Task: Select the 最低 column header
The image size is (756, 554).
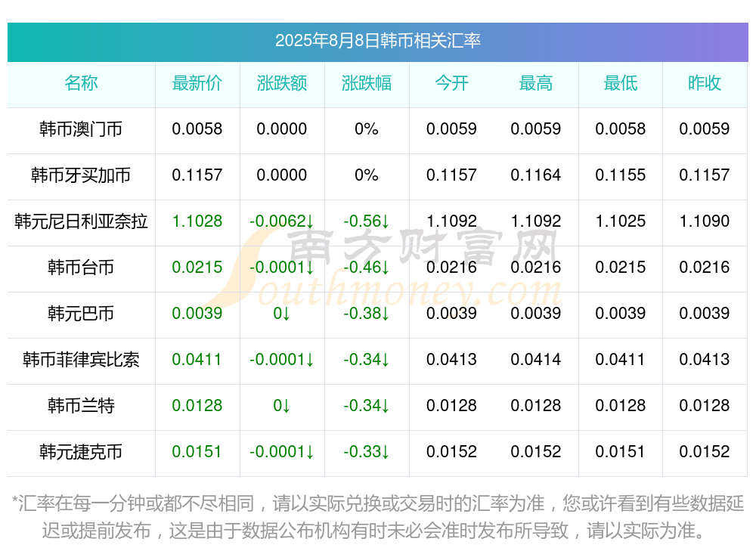Action: pyautogui.click(x=620, y=83)
